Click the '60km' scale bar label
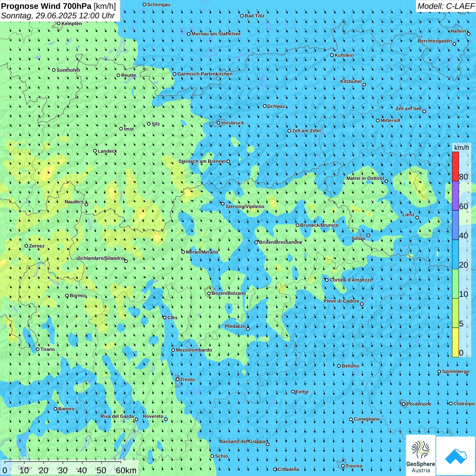476x476 pixels. 126,470
